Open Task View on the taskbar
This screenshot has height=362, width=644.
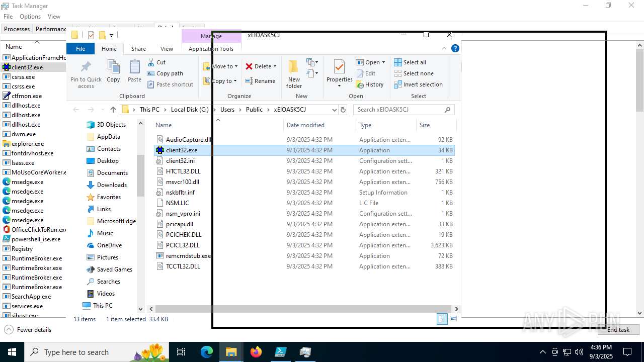coord(182,352)
